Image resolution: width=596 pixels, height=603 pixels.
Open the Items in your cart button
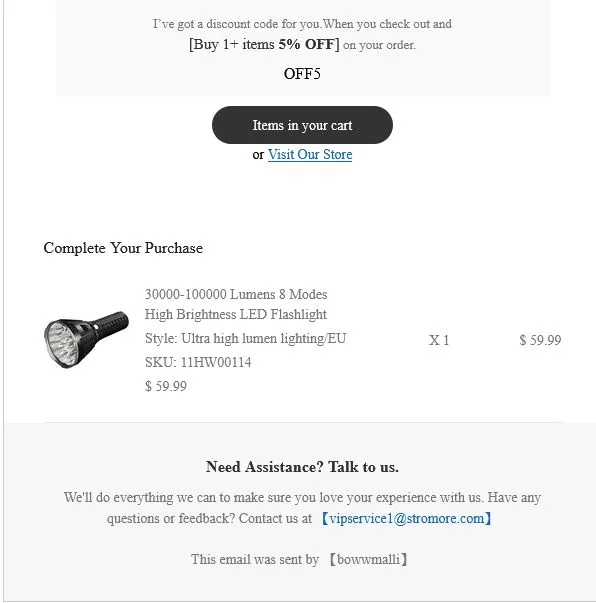coord(302,125)
